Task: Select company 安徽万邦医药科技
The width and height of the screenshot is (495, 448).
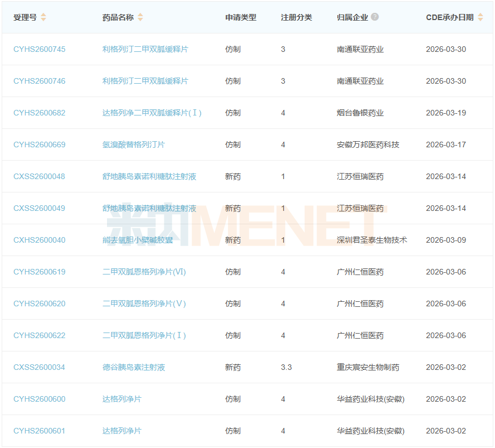Action: (368, 144)
